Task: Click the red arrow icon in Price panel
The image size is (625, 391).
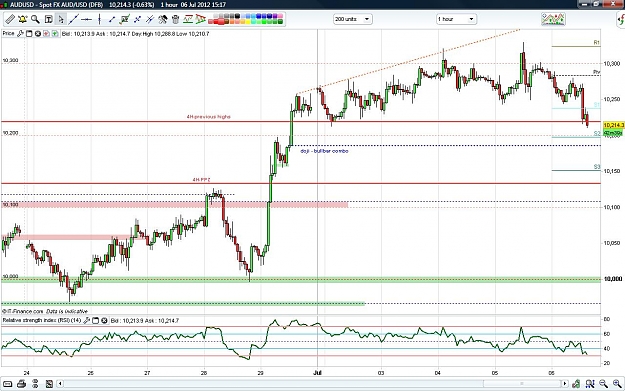Action: pyautogui.click(x=46, y=34)
